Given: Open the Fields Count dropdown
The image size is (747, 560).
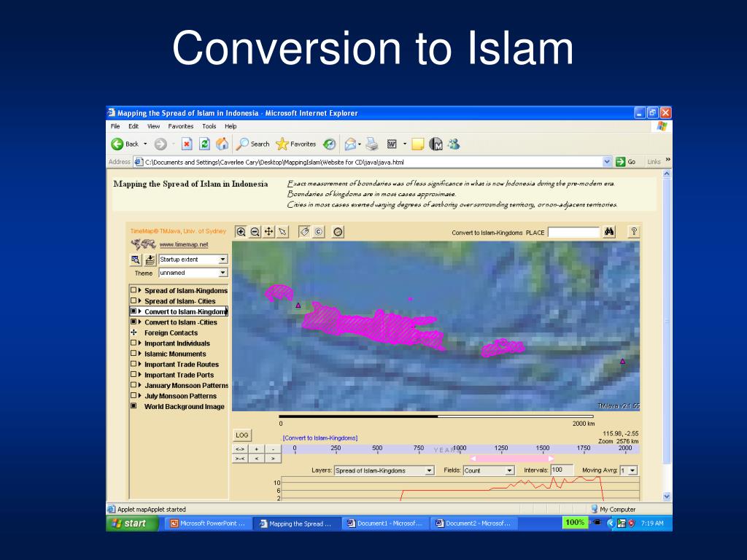Looking at the screenshot, I should click(x=510, y=470).
